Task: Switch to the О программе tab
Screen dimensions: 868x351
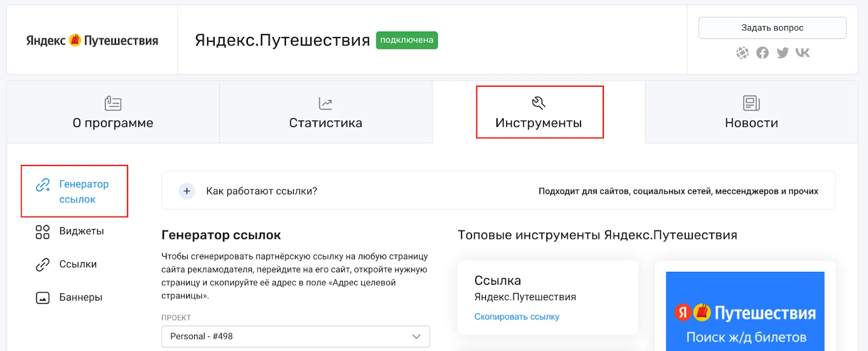Action: point(113,112)
